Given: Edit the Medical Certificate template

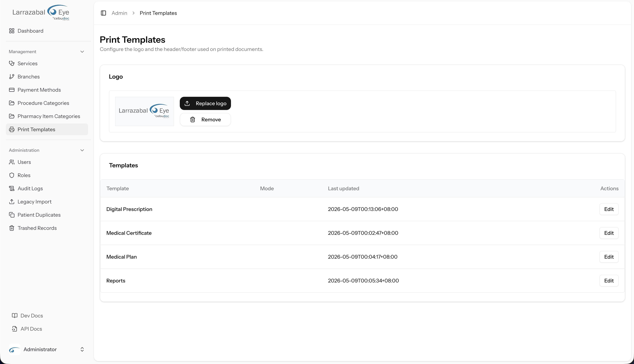Looking at the screenshot, I should (609, 233).
